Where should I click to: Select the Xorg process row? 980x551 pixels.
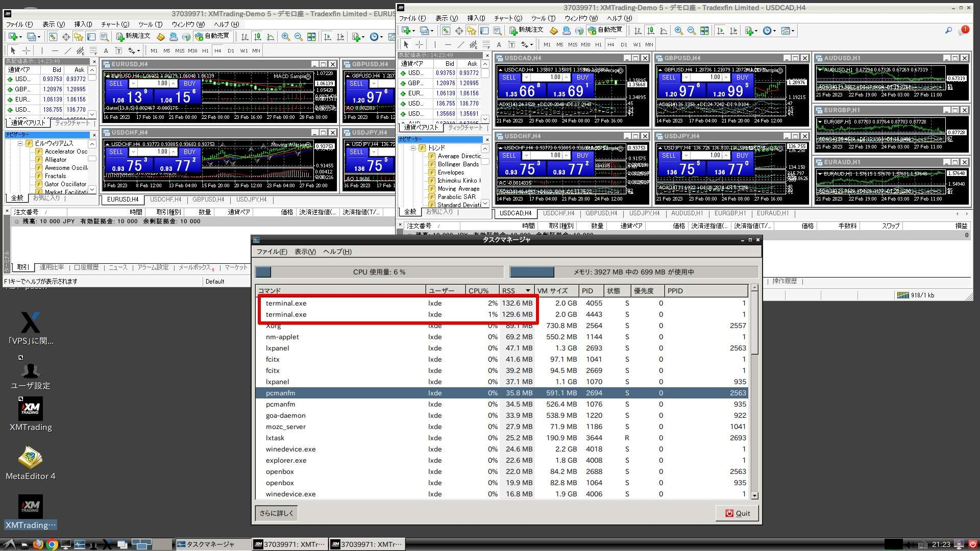coord(501,325)
